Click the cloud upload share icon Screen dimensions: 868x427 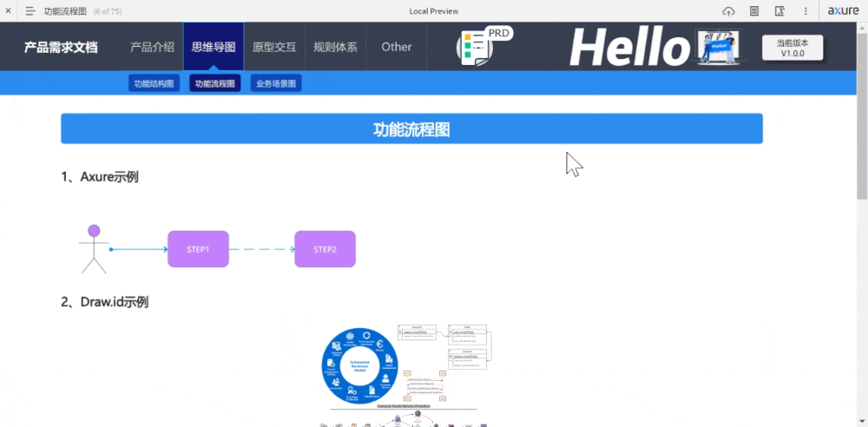click(x=728, y=11)
